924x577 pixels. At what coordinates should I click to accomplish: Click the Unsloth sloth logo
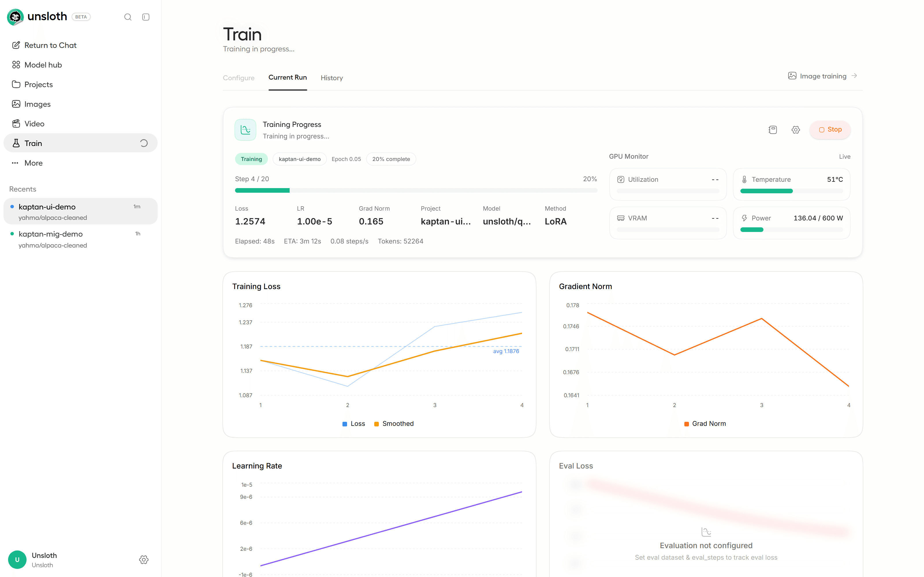coord(15,17)
